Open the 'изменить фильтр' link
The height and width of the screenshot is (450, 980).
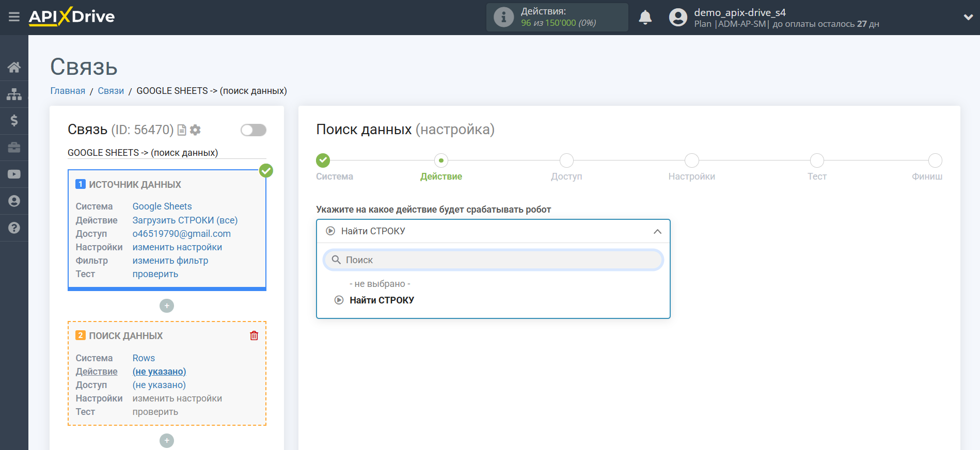(170, 261)
